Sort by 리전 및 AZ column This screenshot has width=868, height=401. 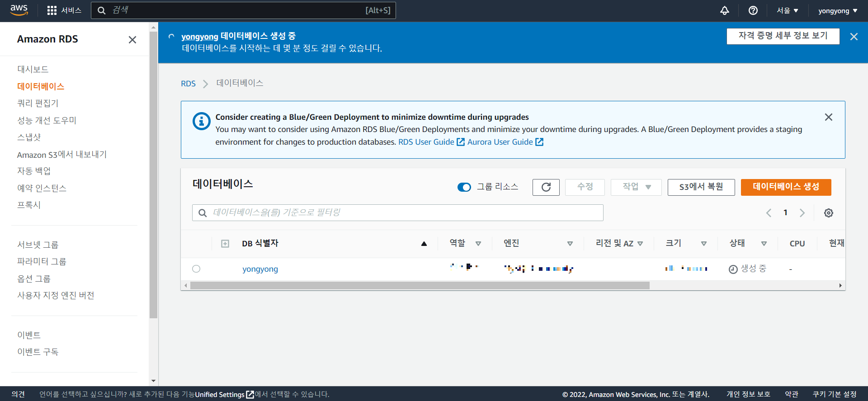(640, 244)
